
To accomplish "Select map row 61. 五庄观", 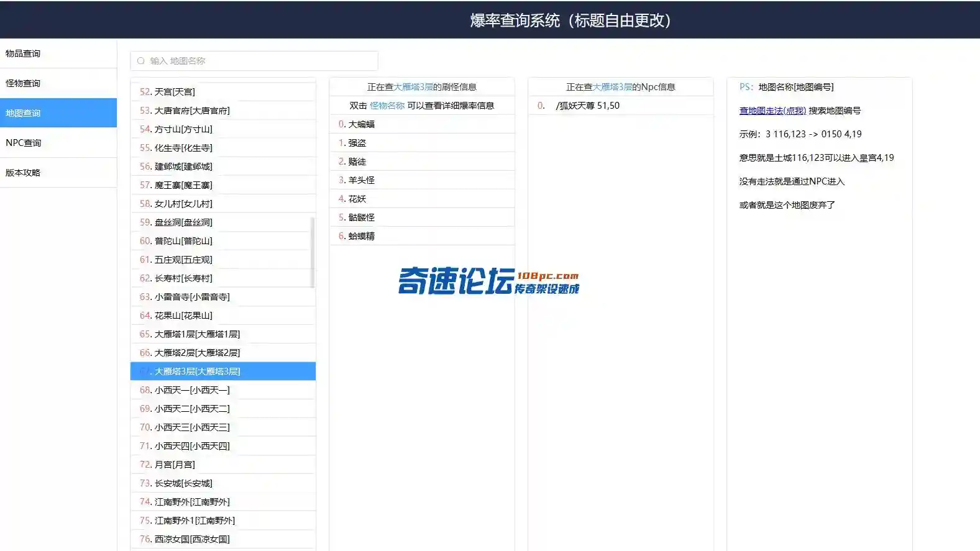I will point(223,260).
